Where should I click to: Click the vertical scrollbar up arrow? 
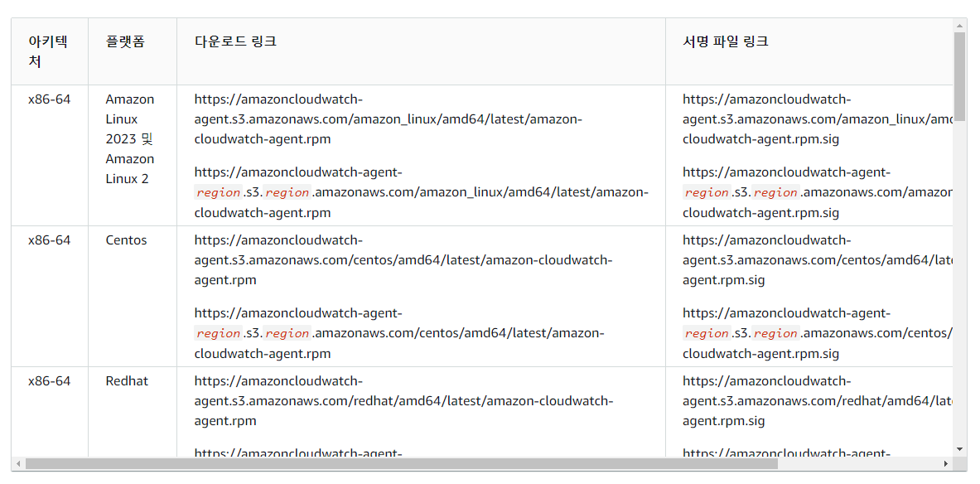tap(959, 26)
